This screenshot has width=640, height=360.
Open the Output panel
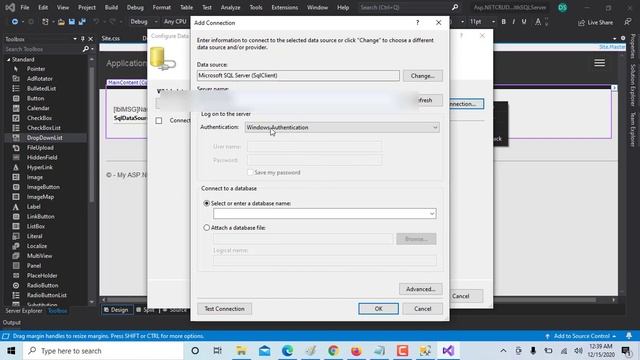[x=12, y=322]
